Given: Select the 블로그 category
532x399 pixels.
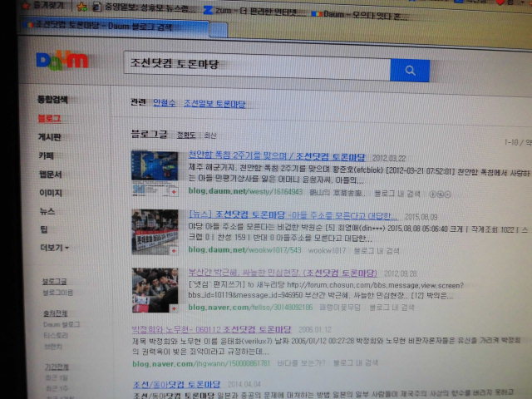Looking at the screenshot, I should point(50,118).
